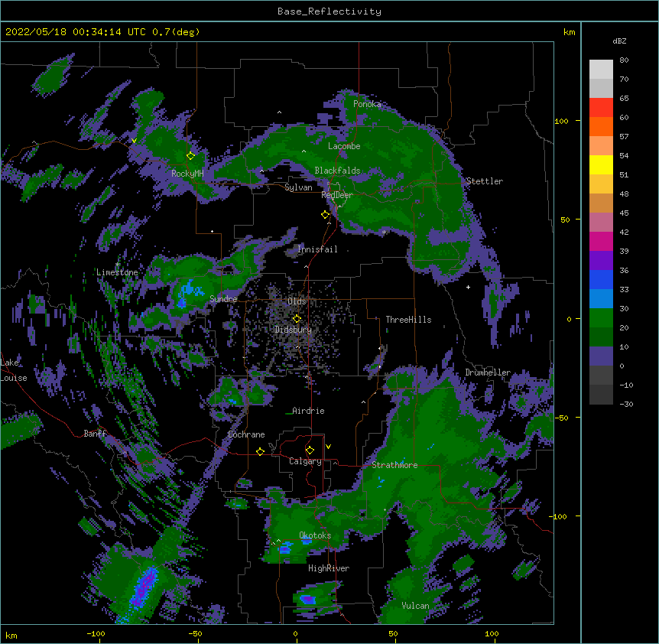Click the km label at top right
Image resolution: width=659 pixels, height=644 pixels.
570,32
